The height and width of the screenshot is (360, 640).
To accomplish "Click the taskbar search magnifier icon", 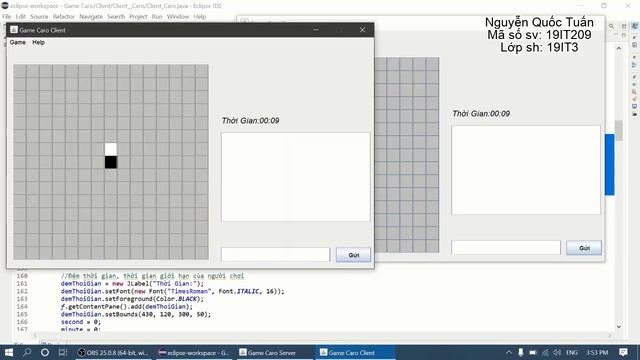I will pos(27,352).
